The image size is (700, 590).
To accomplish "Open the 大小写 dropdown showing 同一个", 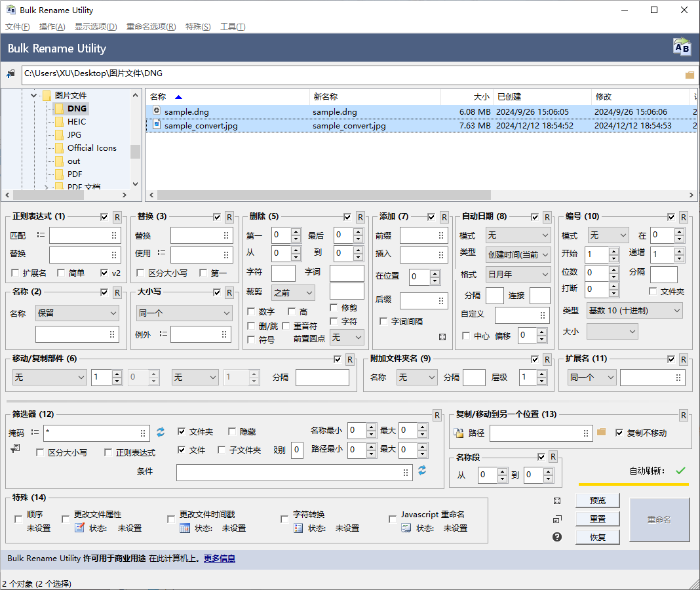I will (x=184, y=313).
